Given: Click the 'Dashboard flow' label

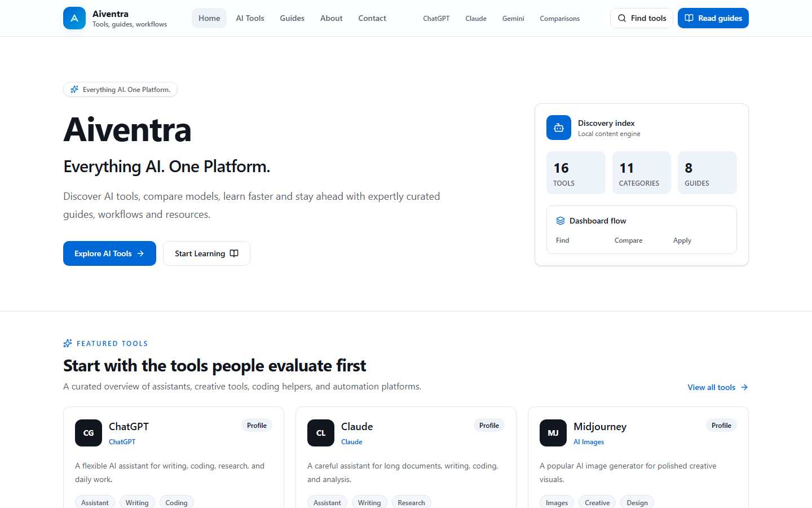Looking at the screenshot, I should coord(598,221).
